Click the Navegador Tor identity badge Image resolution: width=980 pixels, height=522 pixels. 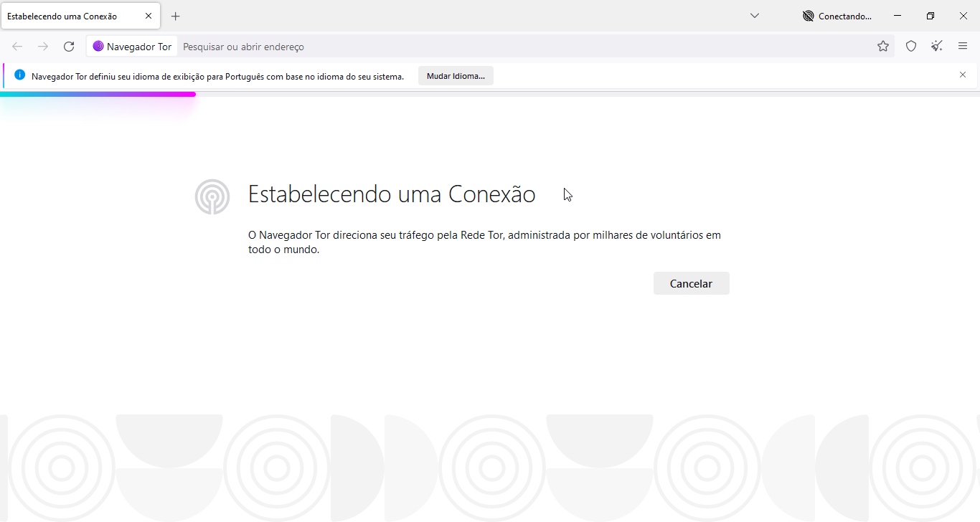pyautogui.click(x=132, y=47)
